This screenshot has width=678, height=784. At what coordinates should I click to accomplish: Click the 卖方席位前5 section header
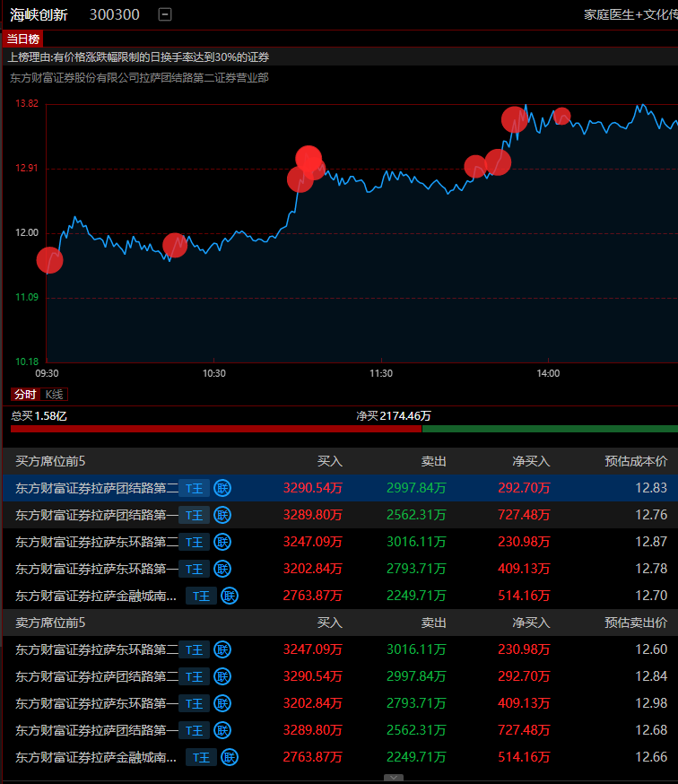click(50, 623)
